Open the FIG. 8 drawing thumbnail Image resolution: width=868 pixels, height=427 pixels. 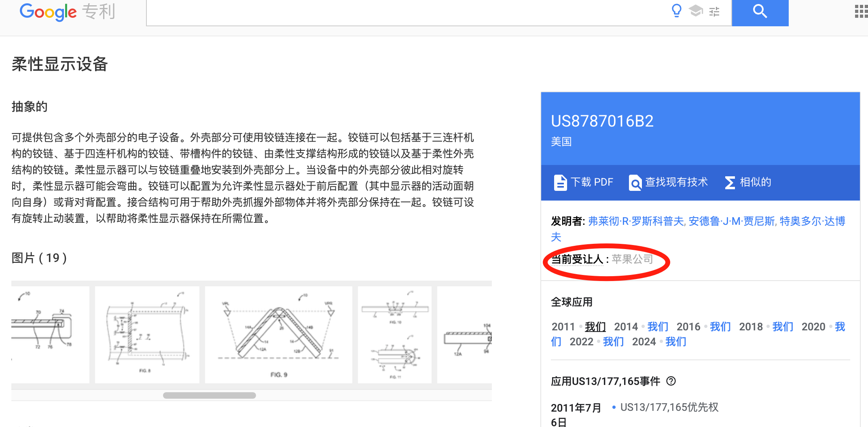[x=147, y=334]
